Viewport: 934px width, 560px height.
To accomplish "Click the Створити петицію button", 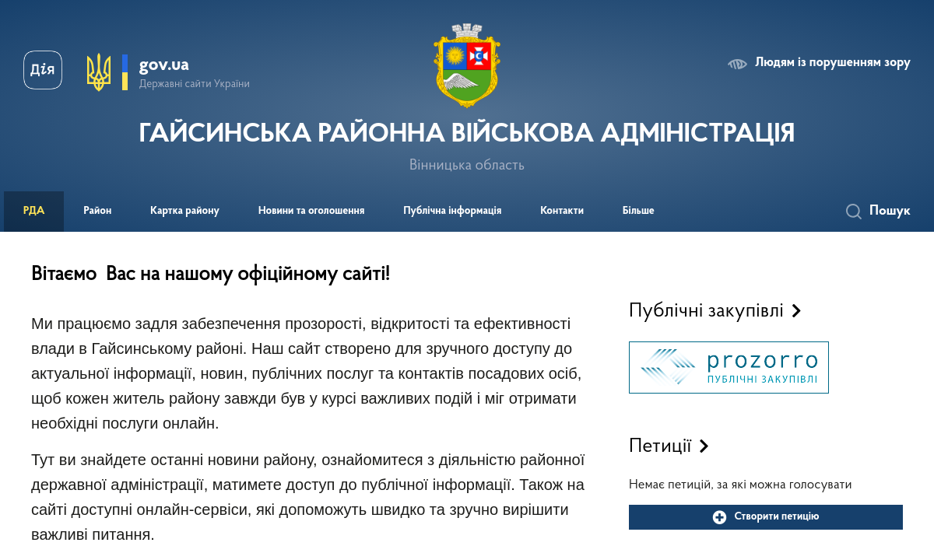I will click(766, 517).
